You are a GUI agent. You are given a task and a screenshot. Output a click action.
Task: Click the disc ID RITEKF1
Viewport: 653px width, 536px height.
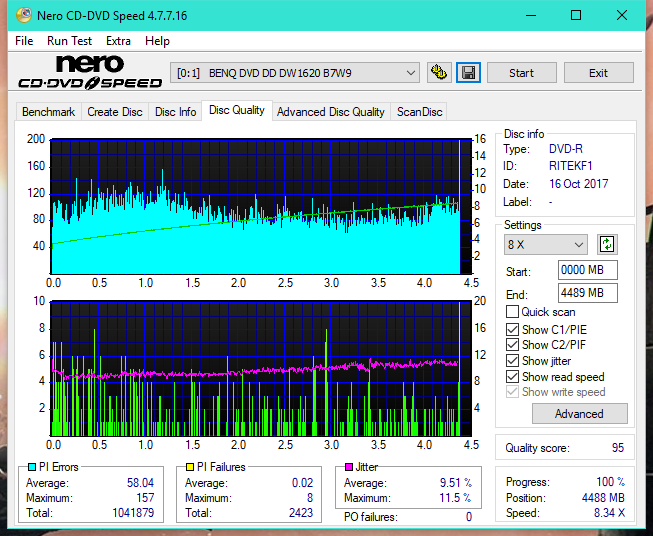pyautogui.click(x=570, y=166)
